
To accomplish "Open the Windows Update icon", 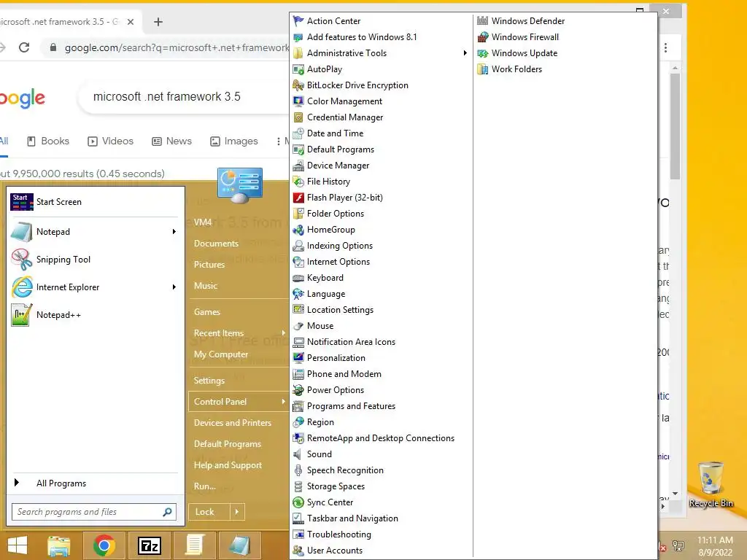I will tap(483, 52).
